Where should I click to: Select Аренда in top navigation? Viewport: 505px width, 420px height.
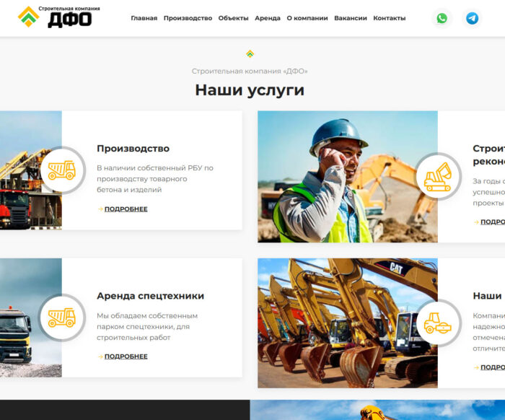268,18
